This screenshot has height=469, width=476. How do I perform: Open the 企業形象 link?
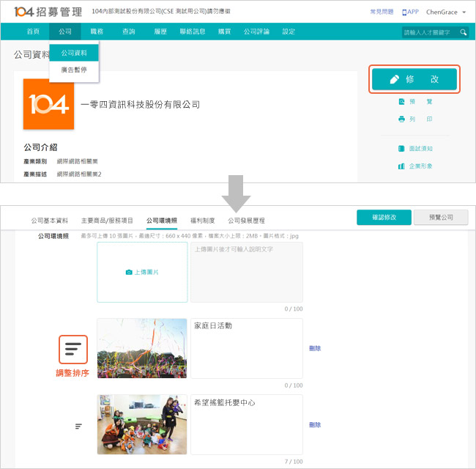click(421, 166)
